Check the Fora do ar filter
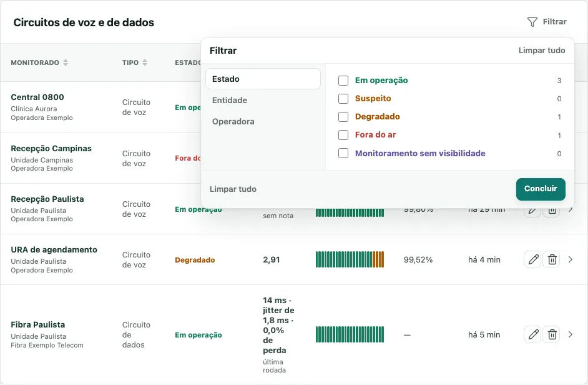 coord(343,135)
